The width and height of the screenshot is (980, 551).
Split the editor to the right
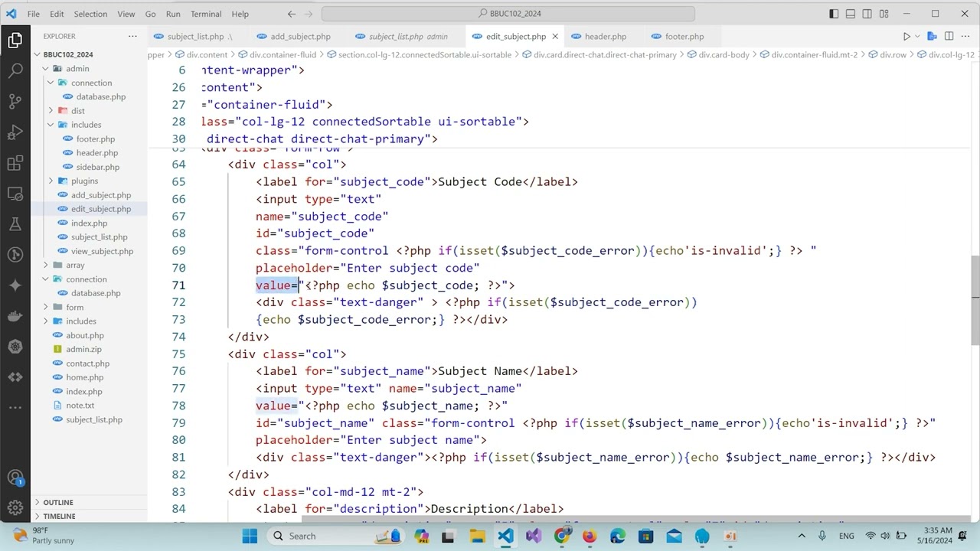(949, 36)
